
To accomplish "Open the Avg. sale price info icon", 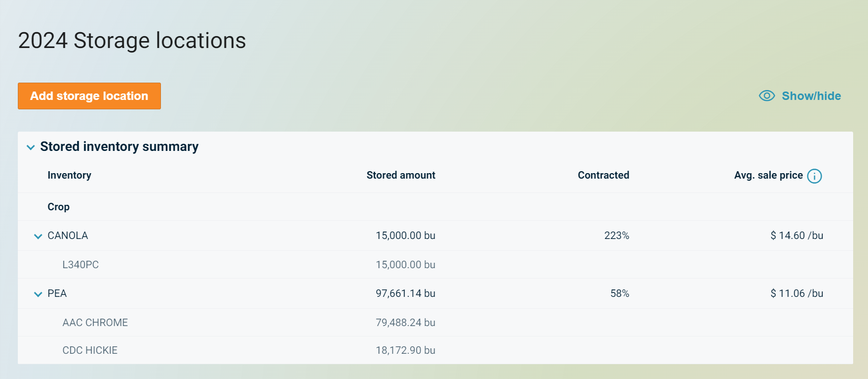I will click(x=814, y=176).
